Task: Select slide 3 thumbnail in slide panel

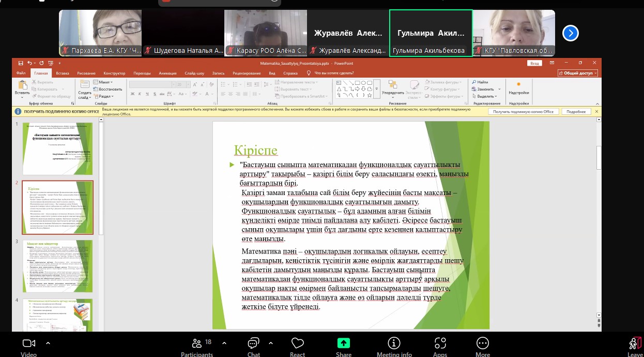Action: (x=58, y=266)
